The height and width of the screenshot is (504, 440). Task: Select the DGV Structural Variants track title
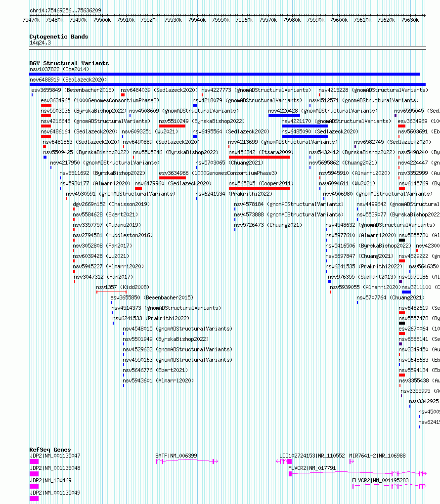pos(69,63)
